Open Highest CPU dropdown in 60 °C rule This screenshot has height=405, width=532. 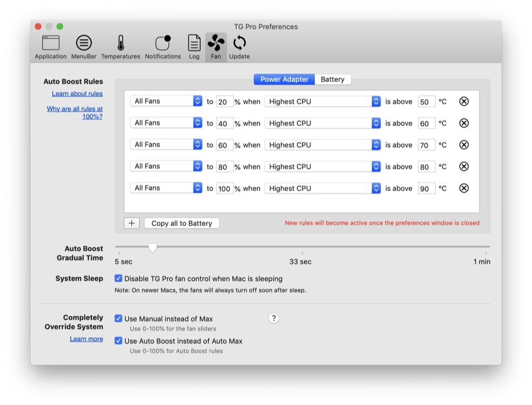click(x=322, y=123)
